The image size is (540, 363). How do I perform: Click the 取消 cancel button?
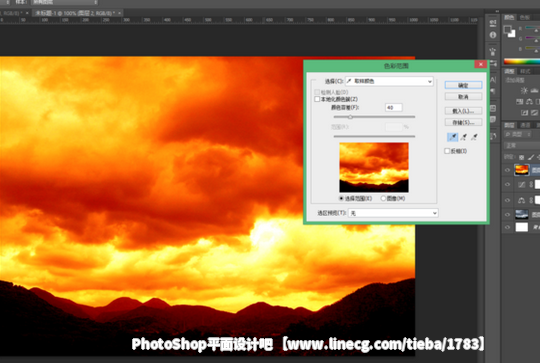pyautogui.click(x=463, y=97)
